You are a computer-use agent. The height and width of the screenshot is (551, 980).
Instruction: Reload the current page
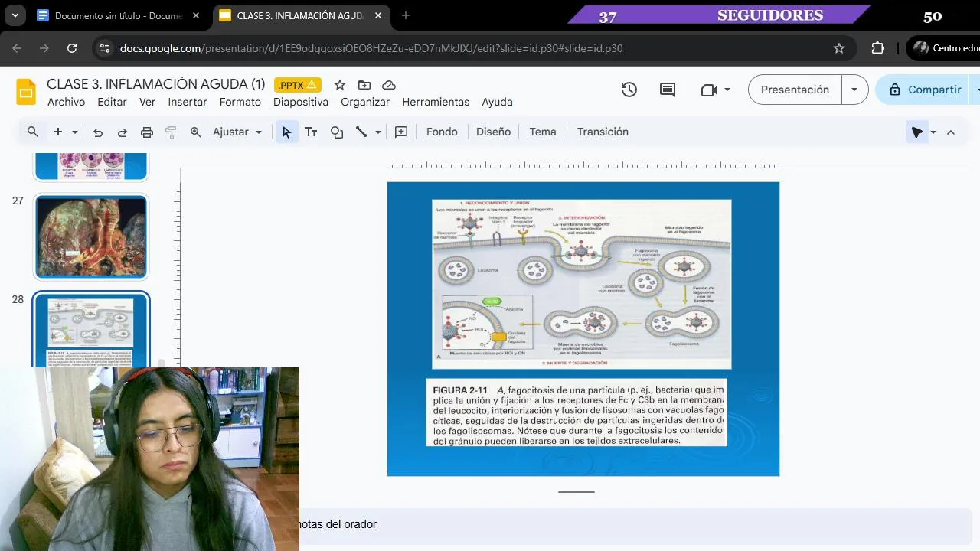click(72, 48)
